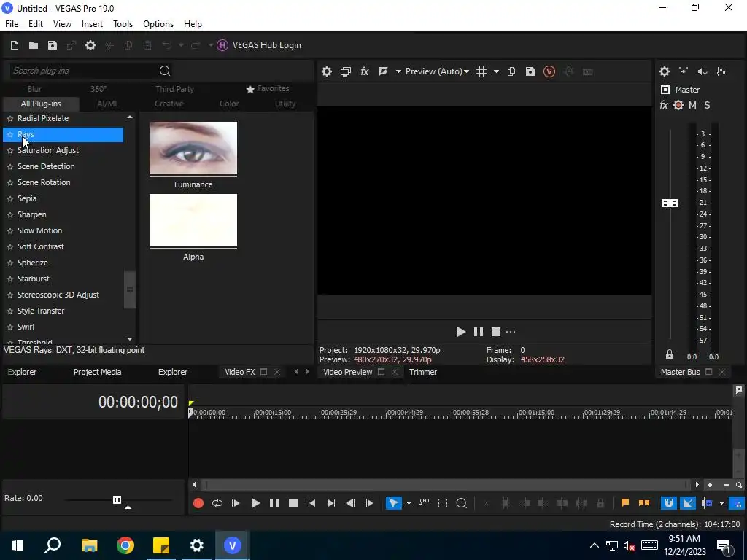
Task: Stop the preview playback in Video Preview
Action: click(496, 332)
